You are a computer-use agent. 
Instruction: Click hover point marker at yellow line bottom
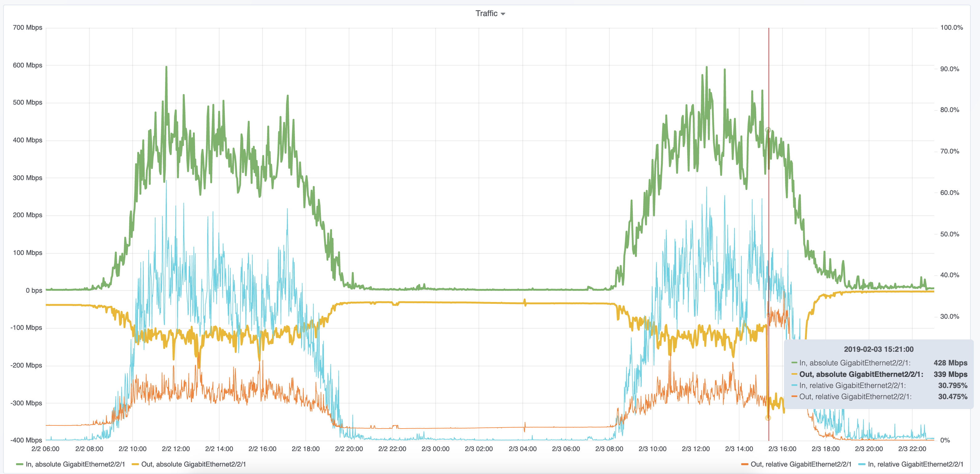click(x=768, y=418)
